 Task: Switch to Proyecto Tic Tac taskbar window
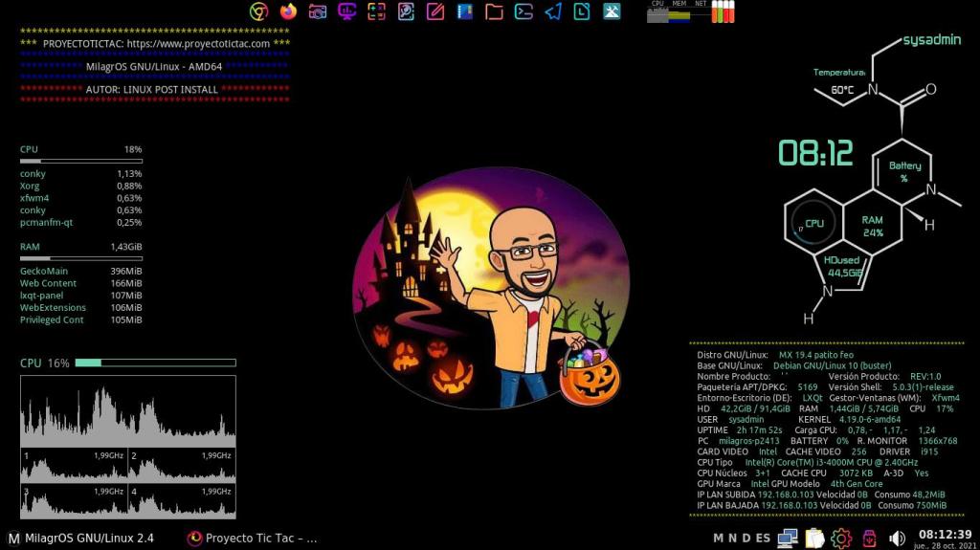click(x=253, y=538)
